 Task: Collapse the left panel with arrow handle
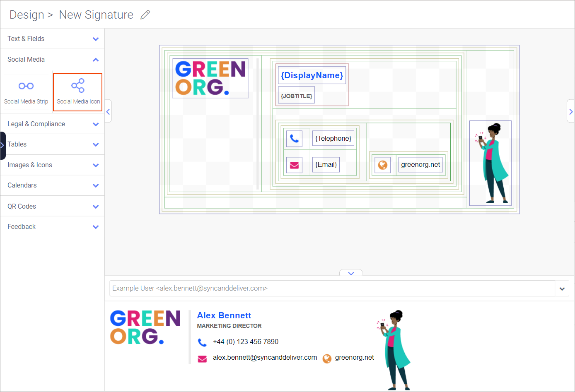108,111
